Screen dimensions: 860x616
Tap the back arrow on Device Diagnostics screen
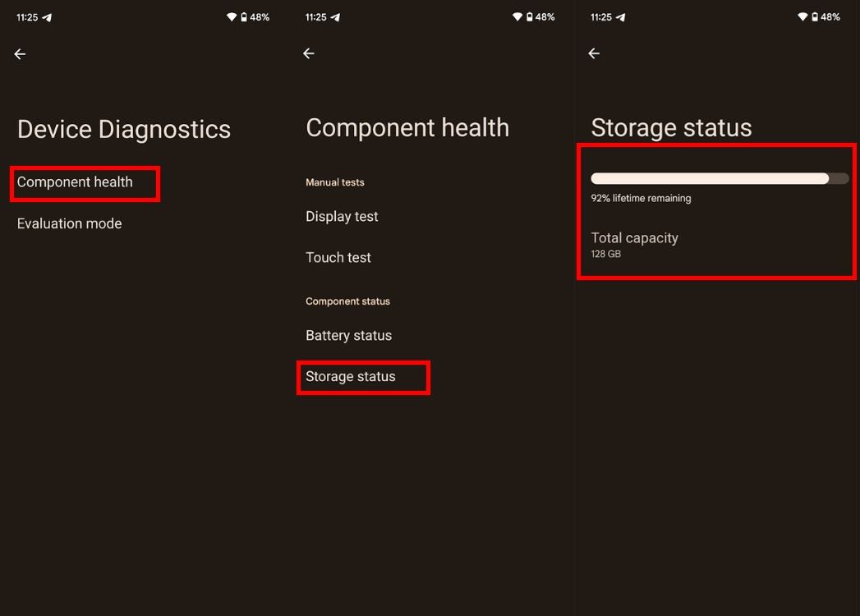coord(19,53)
